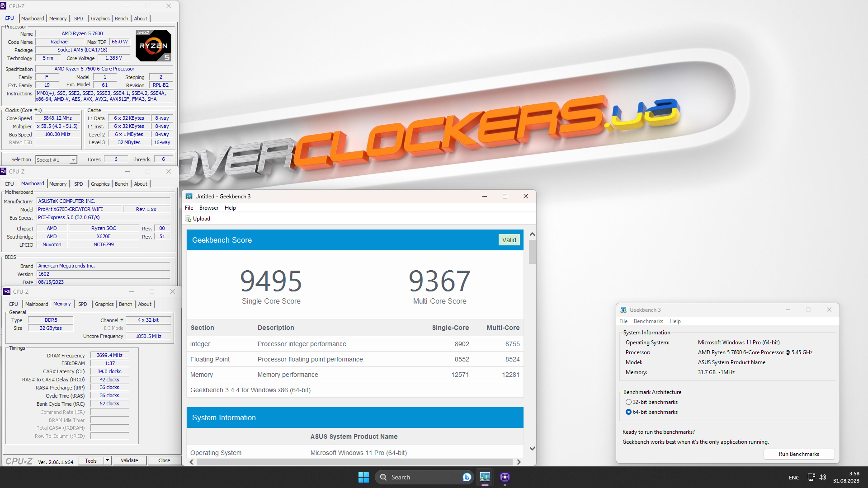
Task: Click scroll left arrow in Geekbench results
Action: point(192,462)
